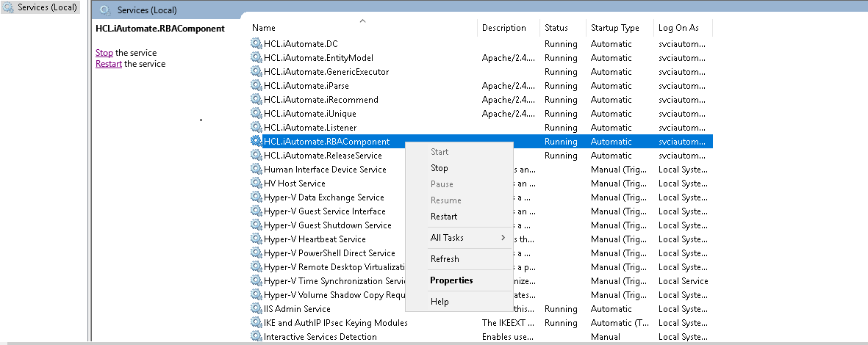The image size is (868, 345).
Task: Select Refresh from the context menu
Action: point(445,259)
